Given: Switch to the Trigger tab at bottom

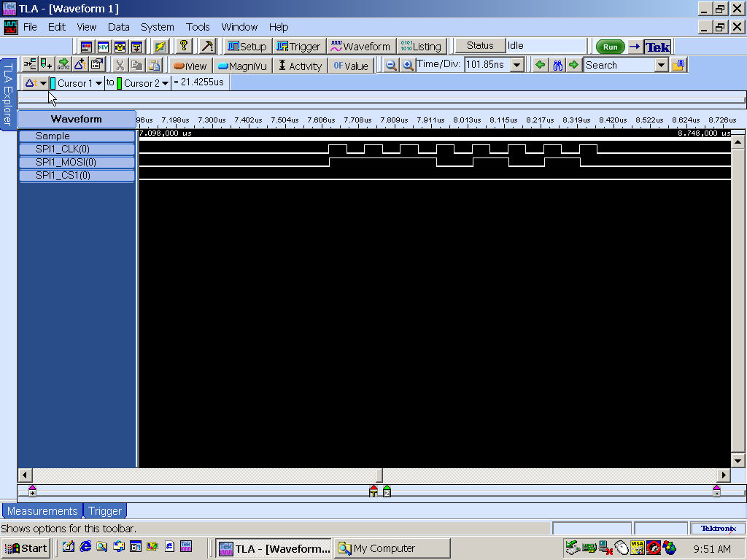Looking at the screenshot, I should click(x=105, y=511).
